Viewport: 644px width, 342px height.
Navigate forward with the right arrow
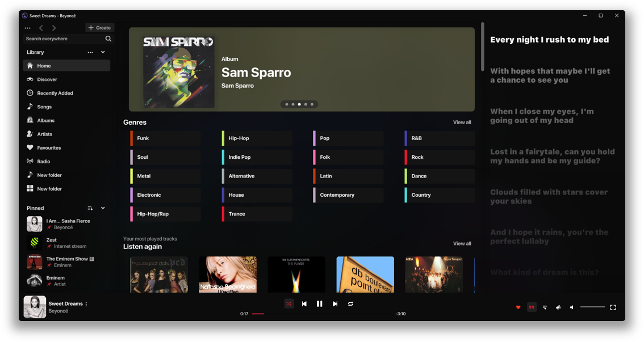[54, 28]
